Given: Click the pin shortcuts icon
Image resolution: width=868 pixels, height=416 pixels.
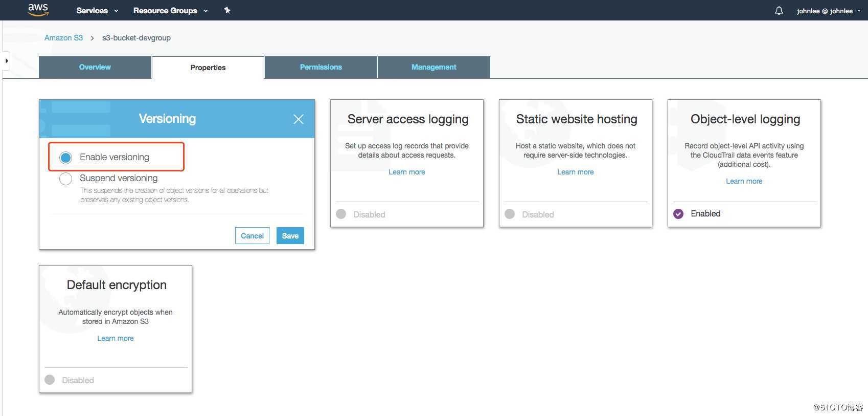Looking at the screenshot, I should coord(227,10).
